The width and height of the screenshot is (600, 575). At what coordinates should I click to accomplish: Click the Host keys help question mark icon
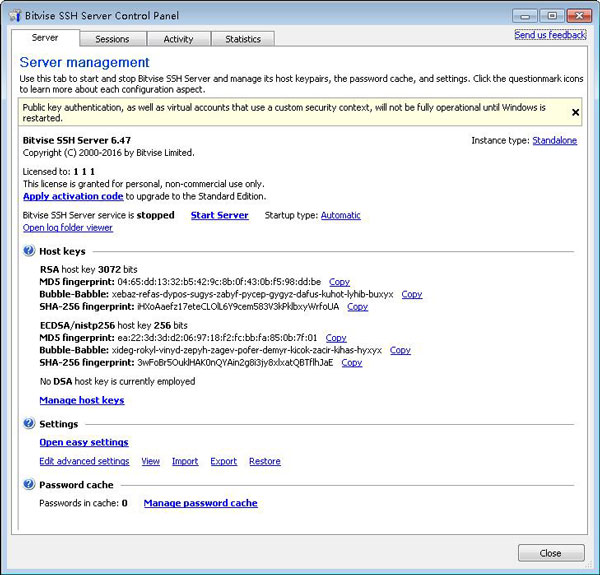pyautogui.click(x=29, y=251)
